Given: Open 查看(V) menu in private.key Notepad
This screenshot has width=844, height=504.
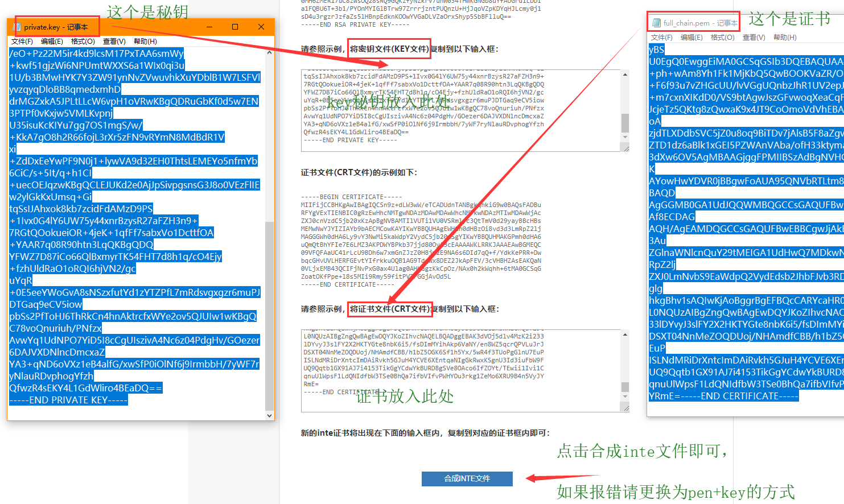Looking at the screenshot, I should click(114, 42).
